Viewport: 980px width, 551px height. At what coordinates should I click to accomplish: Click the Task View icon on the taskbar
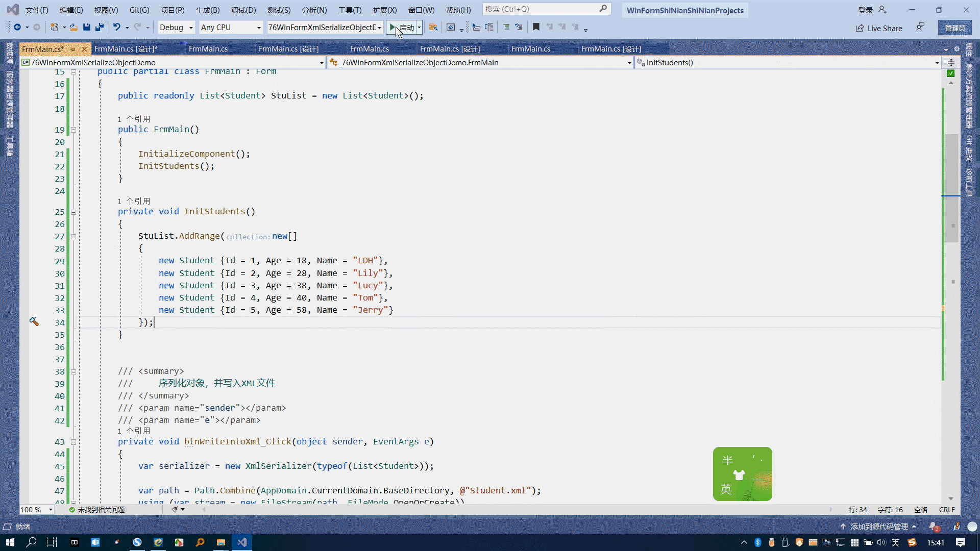[x=52, y=542]
